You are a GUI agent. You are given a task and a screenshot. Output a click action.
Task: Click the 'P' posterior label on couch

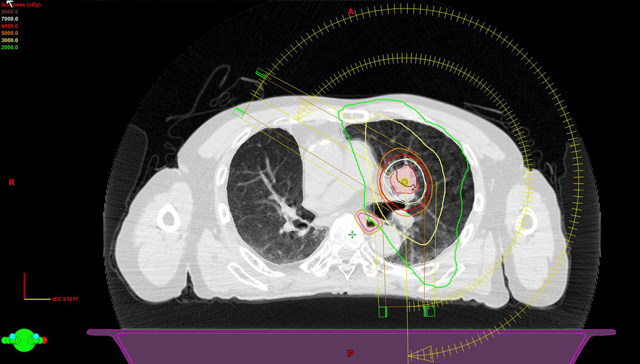click(350, 354)
